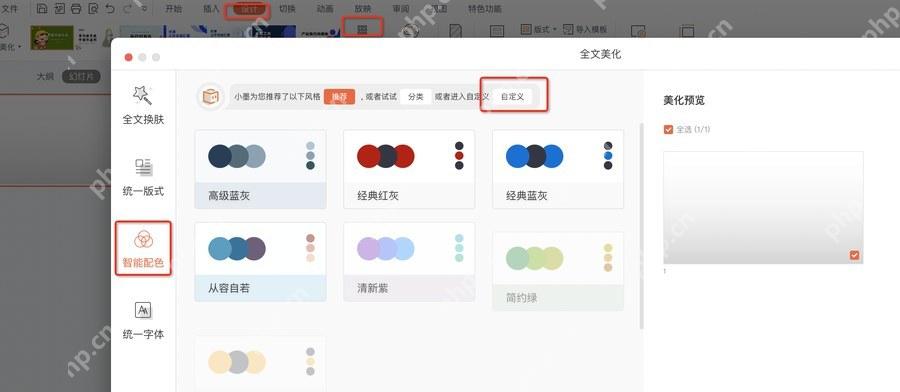Click the 美化预览 slide preview thumbnail
Screen dimensions: 900x392
[763, 208]
